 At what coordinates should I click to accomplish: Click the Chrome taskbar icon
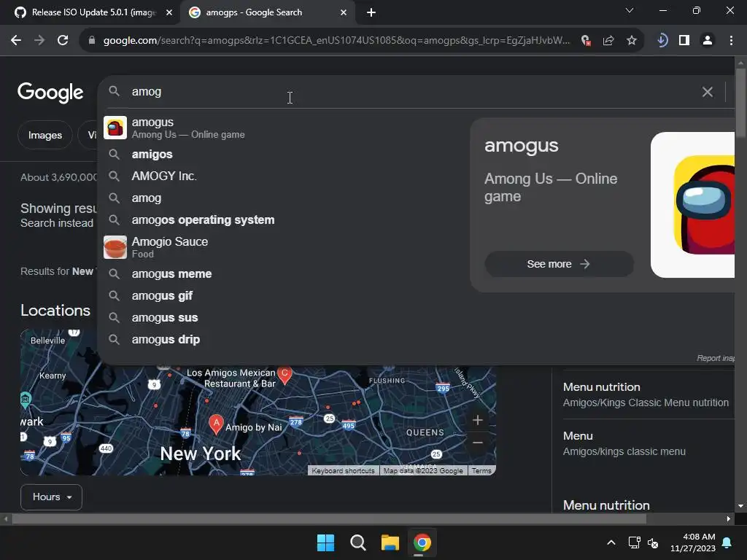(422, 542)
